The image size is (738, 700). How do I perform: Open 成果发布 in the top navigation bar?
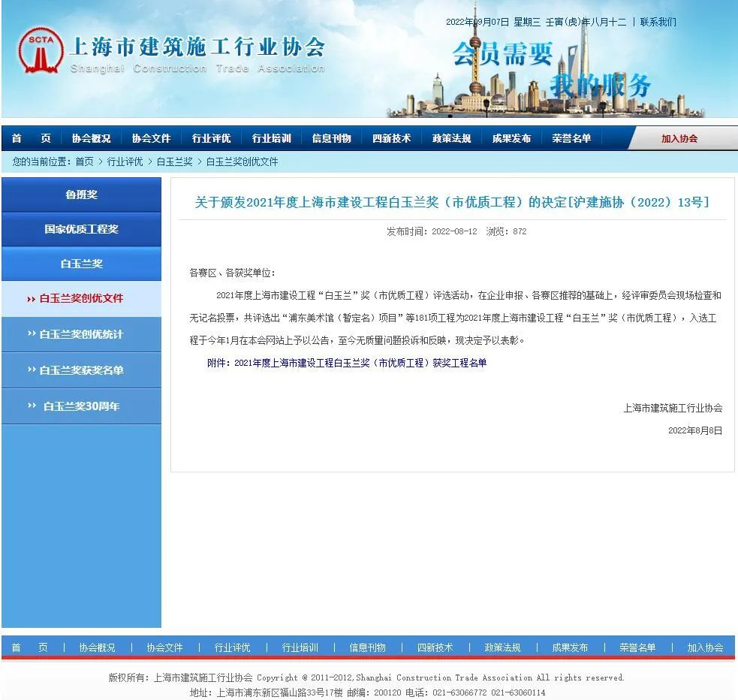pos(511,138)
